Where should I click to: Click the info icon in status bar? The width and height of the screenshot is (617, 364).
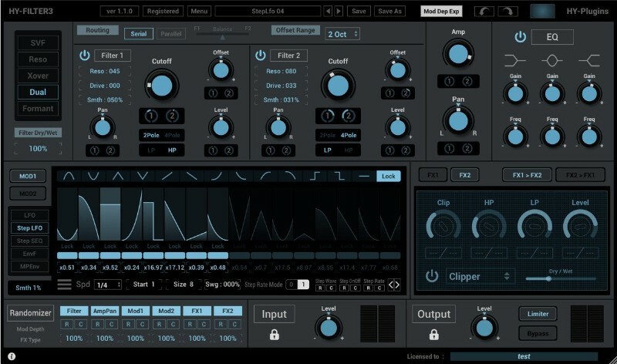coord(12,356)
